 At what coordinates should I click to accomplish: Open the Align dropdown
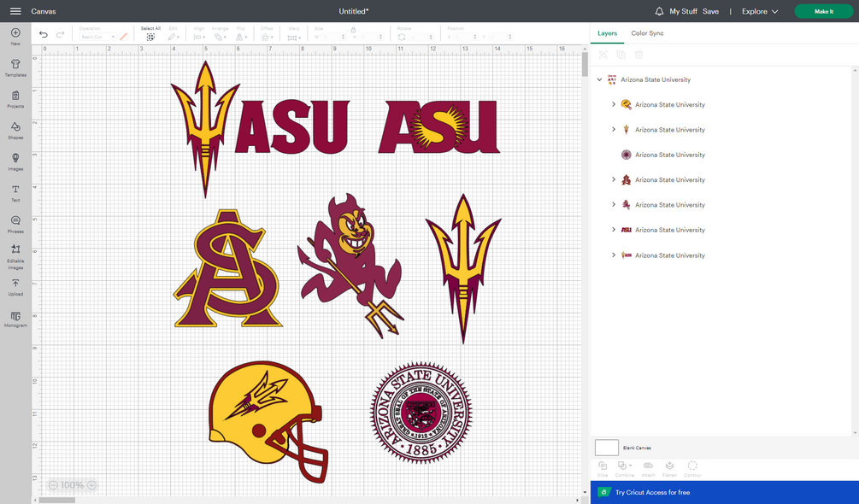click(x=199, y=37)
